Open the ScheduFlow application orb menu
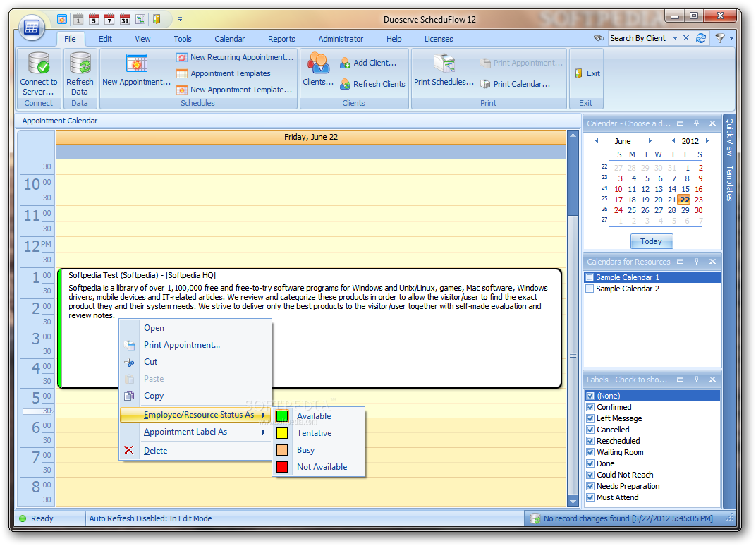Viewport: 756px width, 546px height. 31,27
